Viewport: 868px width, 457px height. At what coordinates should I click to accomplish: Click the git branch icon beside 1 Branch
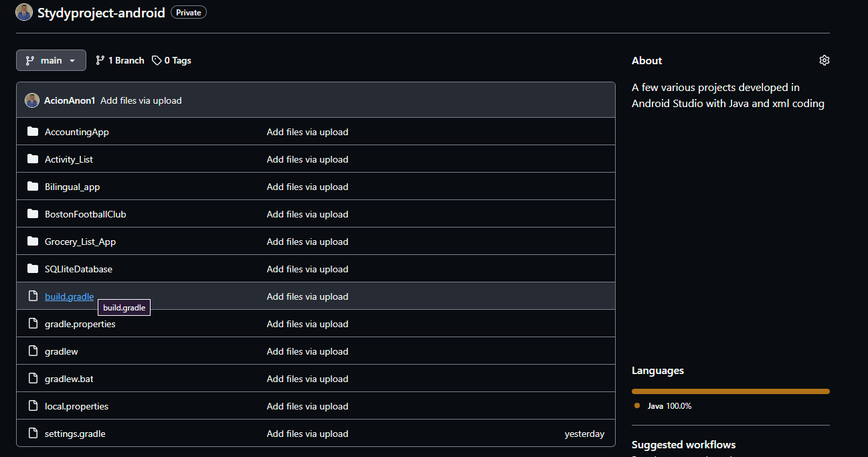[x=100, y=60]
